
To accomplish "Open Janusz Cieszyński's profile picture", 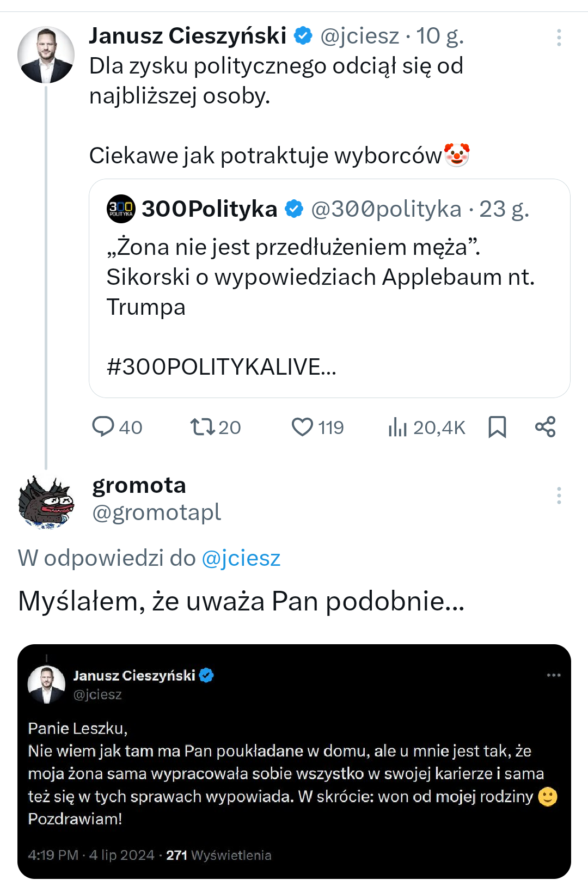I will point(46,54).
